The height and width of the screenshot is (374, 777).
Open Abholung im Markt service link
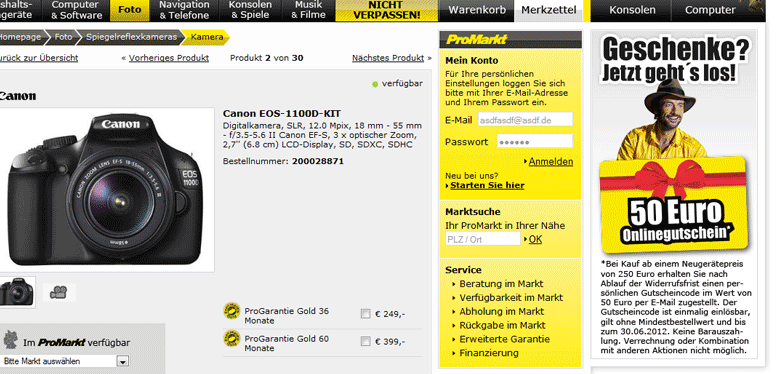pyautogui.click(x=501, y=312)
